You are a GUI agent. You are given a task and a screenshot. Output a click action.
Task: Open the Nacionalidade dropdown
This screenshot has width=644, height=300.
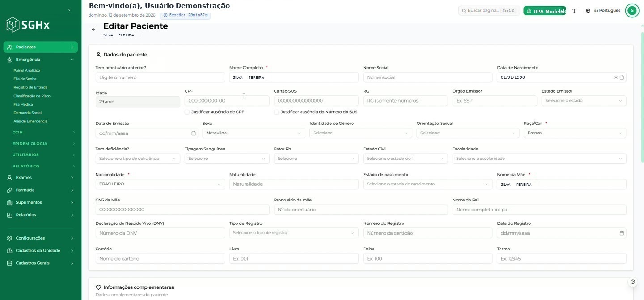pyautogui.click(x=160, y=184)
